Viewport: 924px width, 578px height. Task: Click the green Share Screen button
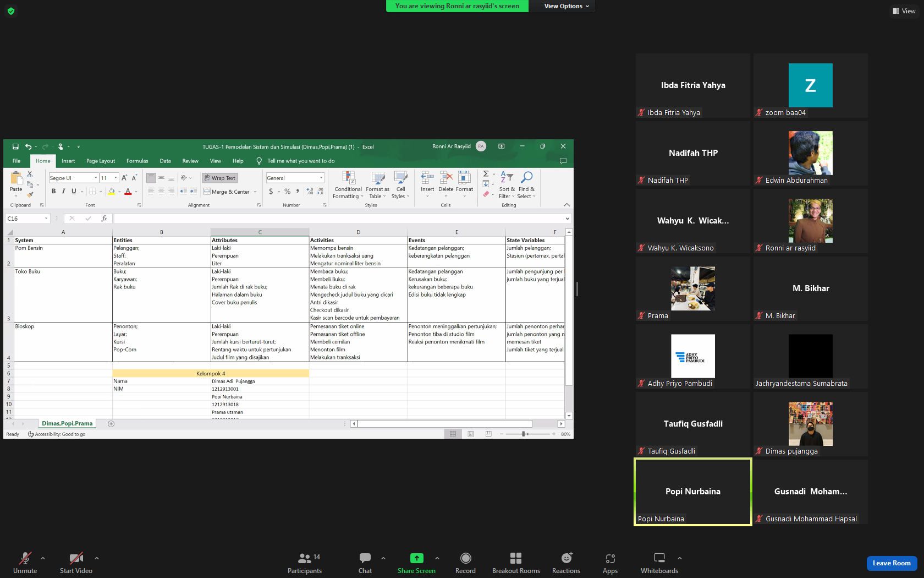pyautogui.click(x=416, y=563)
